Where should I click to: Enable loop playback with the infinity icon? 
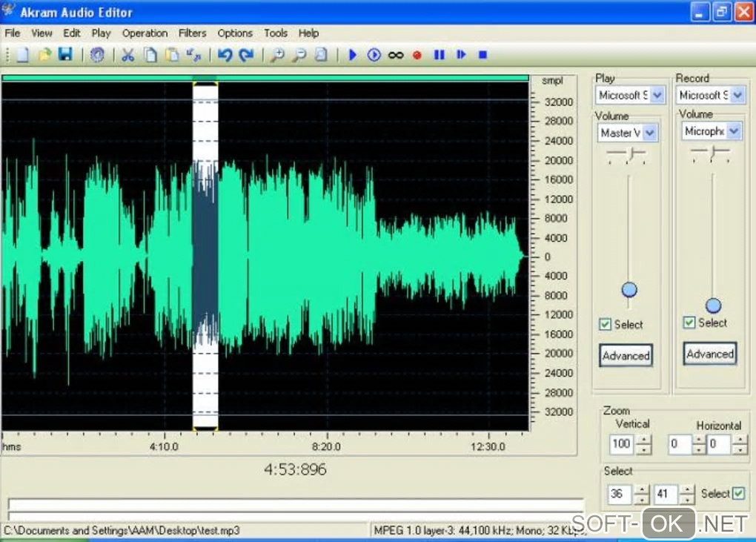pyautogui.click(x=396, y=55)
